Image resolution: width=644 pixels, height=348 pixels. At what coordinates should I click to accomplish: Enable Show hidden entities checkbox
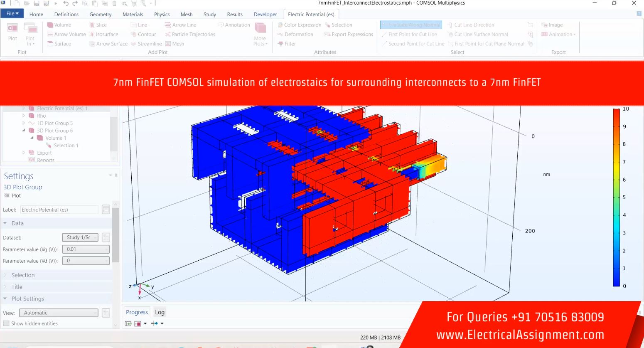click(x=6, y=323)
